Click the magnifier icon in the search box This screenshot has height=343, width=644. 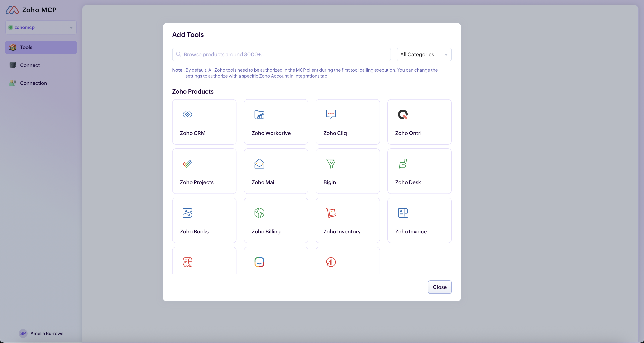tap(179, 54)
